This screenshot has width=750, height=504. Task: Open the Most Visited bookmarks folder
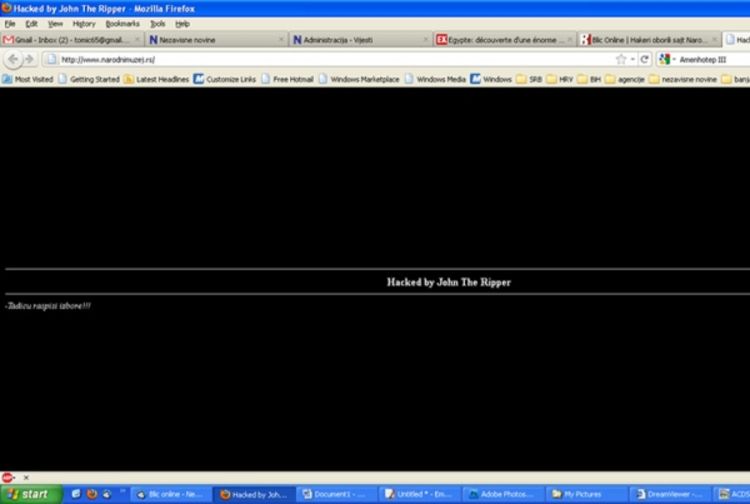[x=28, y=79]
